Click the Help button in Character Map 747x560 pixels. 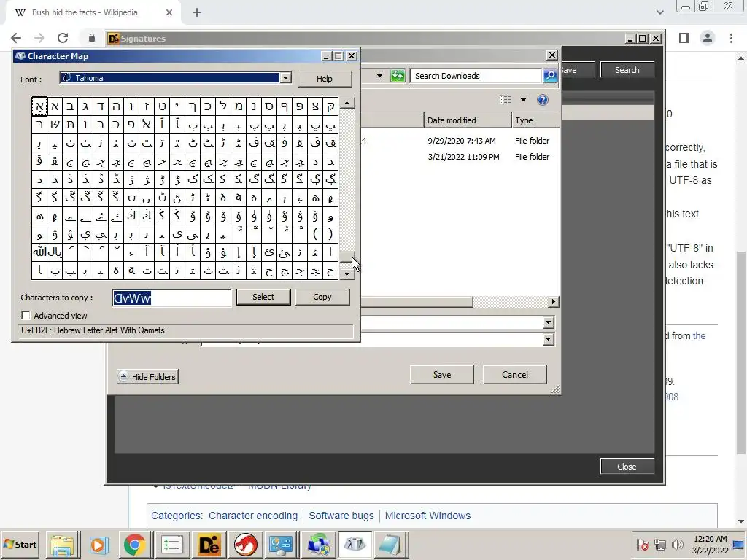(325, 79)
